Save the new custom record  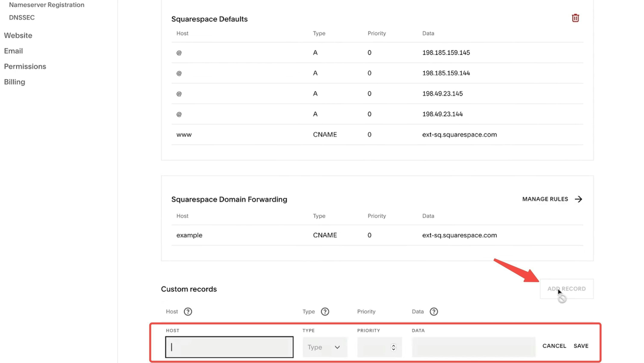(x=581, y=346)
